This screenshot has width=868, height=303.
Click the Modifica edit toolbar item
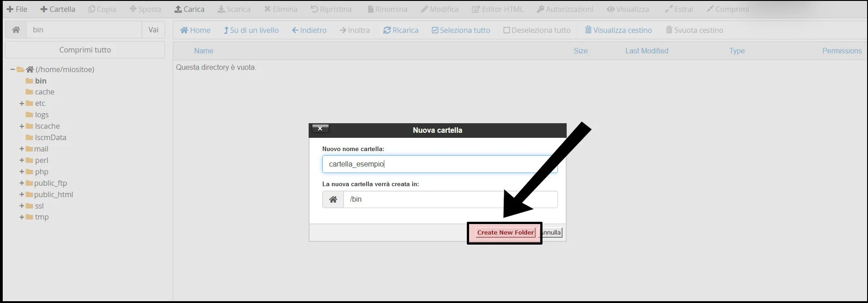coord(440,9)
